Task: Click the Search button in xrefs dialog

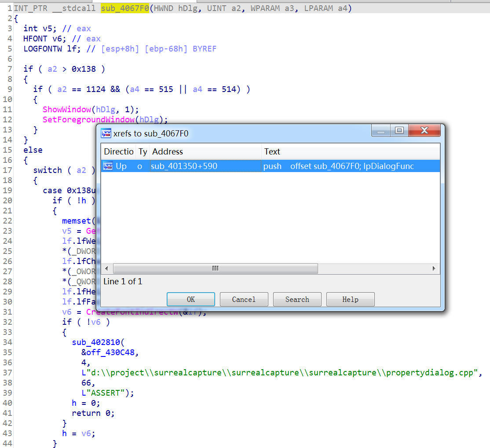Action: click(x=297, y=299)
